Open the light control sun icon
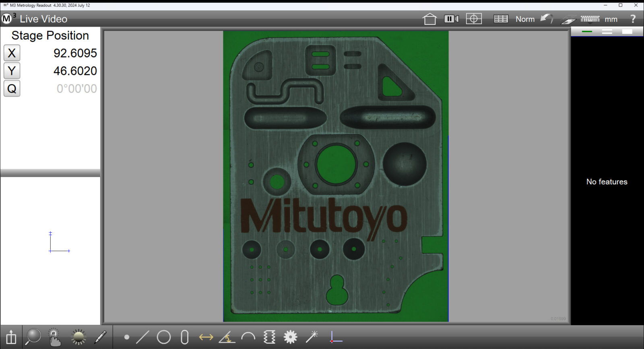 (78, 337)
